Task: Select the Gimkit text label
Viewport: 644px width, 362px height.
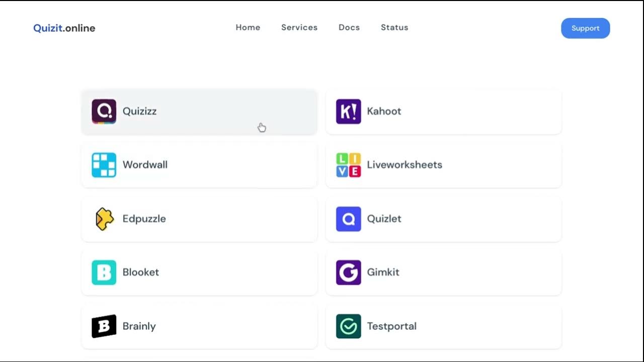Action: click(x=383, y=272)
